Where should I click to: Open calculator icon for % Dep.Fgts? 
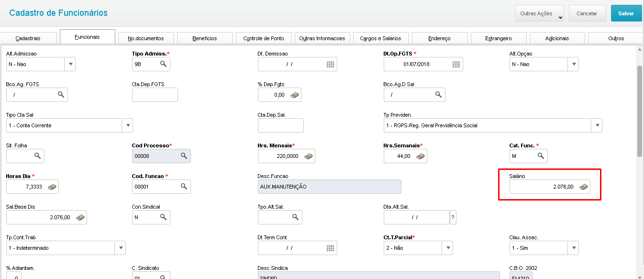click(x=295, y=95)
